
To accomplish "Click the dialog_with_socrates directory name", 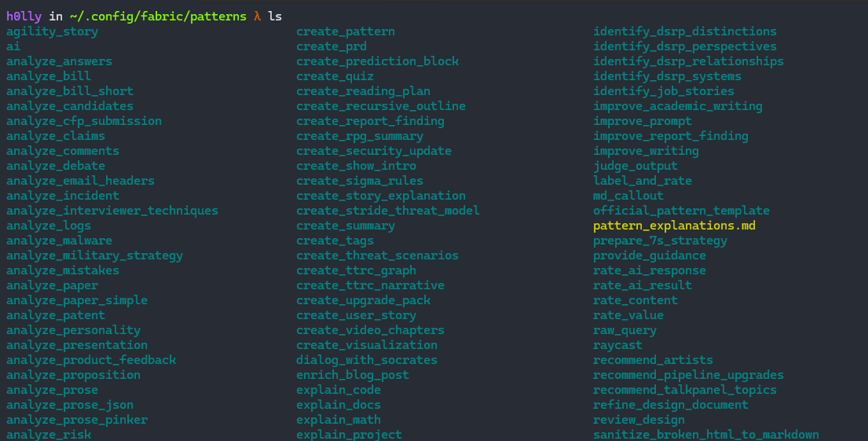I will click(367, 360).
